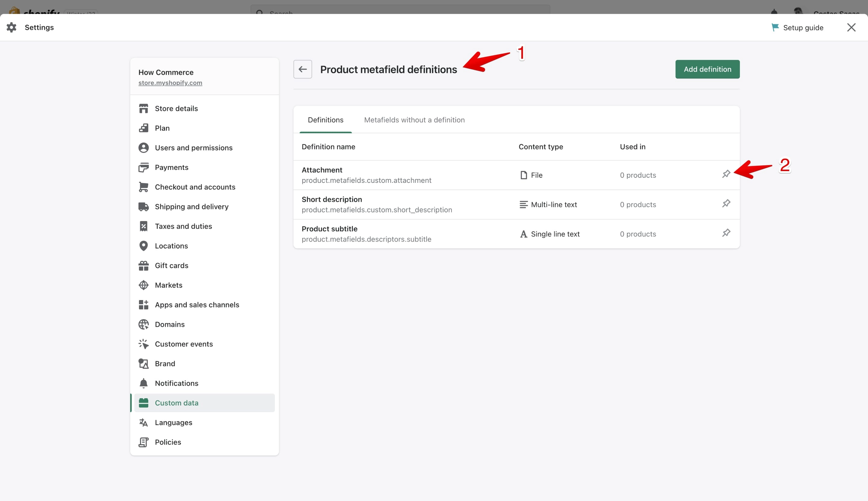Image resolution: width=868 pixels, height=501 pixels.
Task: Click the Shipping truck icon
Action: click(143, 206)
